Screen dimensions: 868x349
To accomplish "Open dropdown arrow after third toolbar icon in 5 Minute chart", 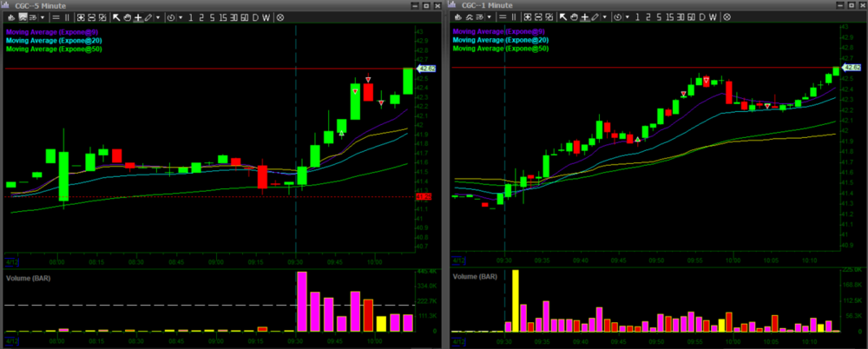I will click(x=43, y=17).
